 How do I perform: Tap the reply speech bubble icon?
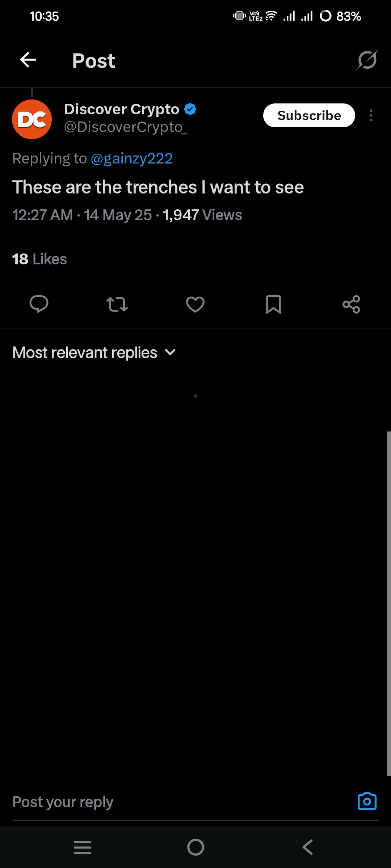click(39, 304)
